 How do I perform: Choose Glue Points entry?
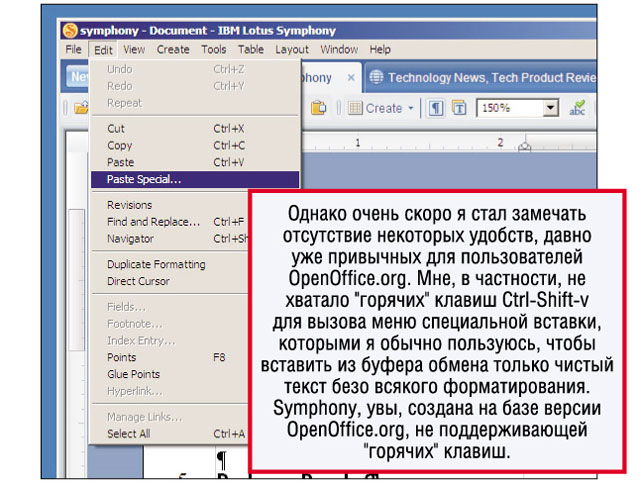(x=170, y=374)
